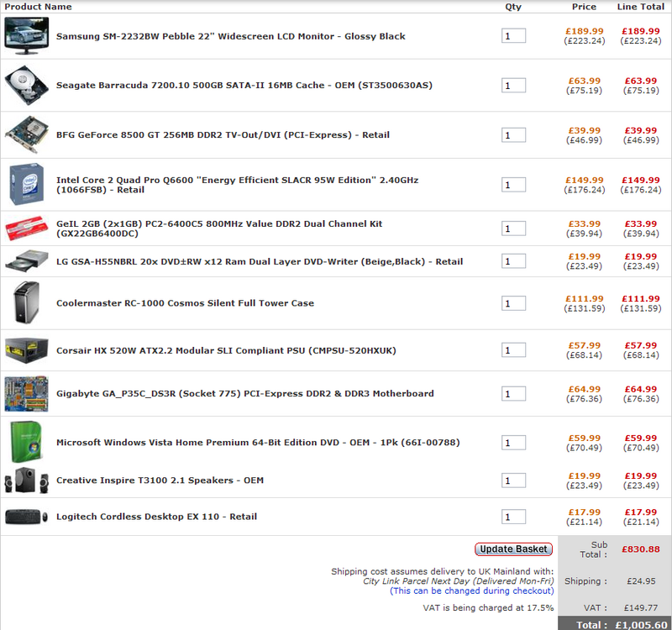
Task: Click the Intel Q6600 £149.99 unit price
Action: (x=585, y=181)
